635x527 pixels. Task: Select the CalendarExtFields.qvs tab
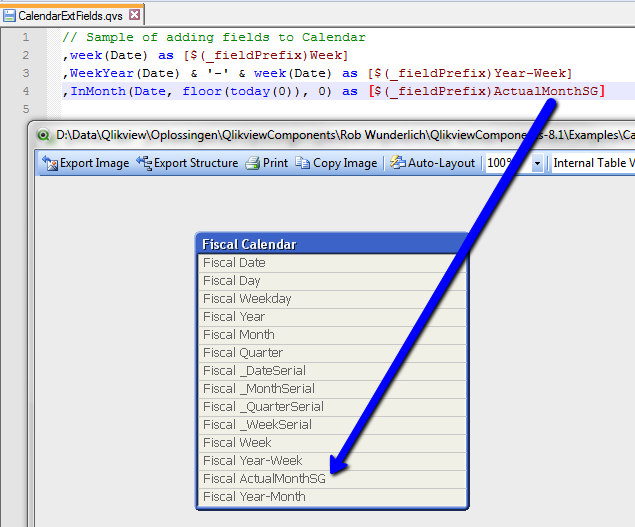click(70, 16)
